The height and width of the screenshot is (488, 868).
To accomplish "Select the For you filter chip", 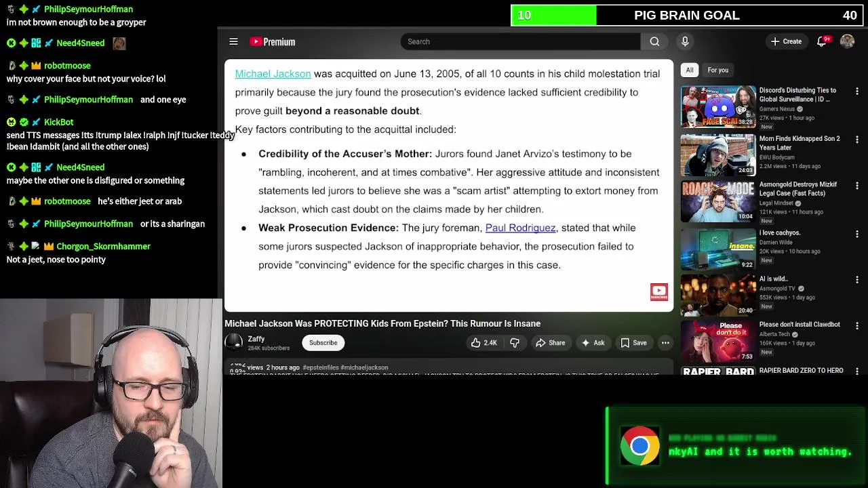I will [717, 70].
